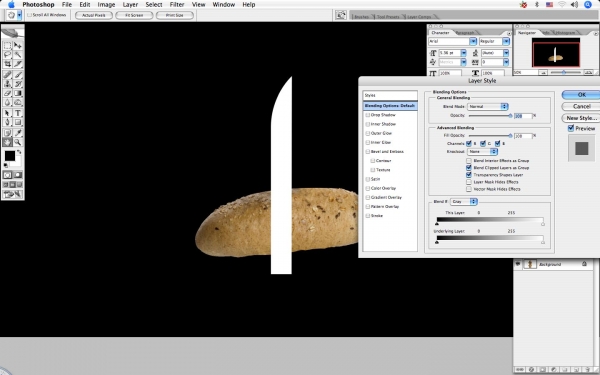Open the Knockout dropdown
Screen dimensions: 600x375
483,152
